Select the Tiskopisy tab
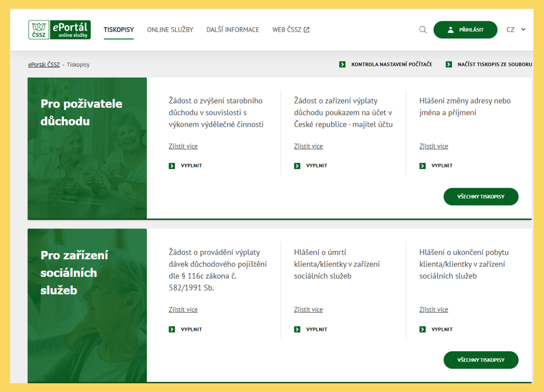This screenshot has height=392, width=544. point(119,30)
